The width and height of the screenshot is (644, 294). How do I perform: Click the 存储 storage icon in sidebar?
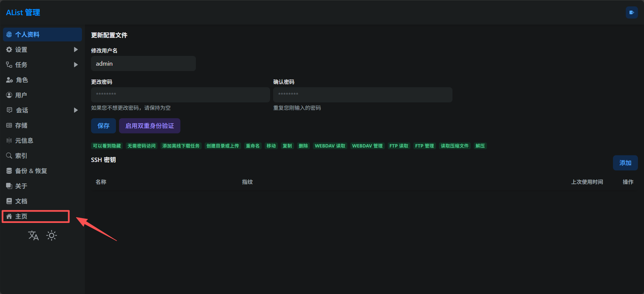tap(9, 126)
